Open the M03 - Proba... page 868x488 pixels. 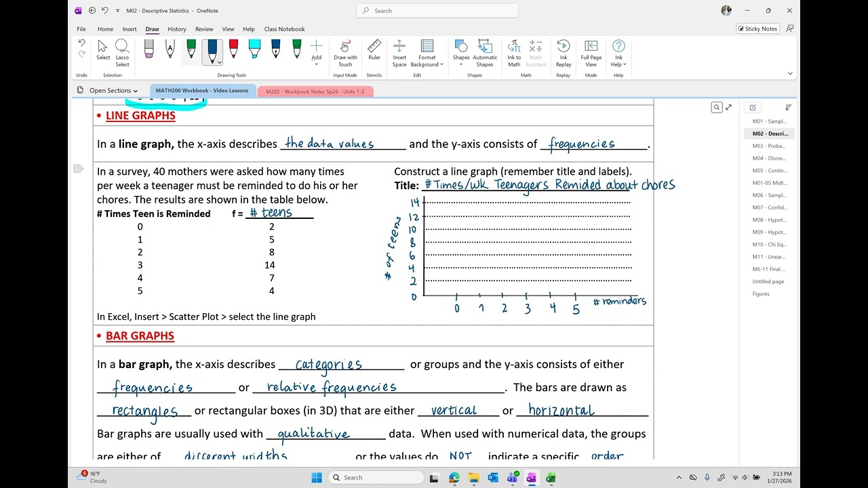(x=769, y=146)
